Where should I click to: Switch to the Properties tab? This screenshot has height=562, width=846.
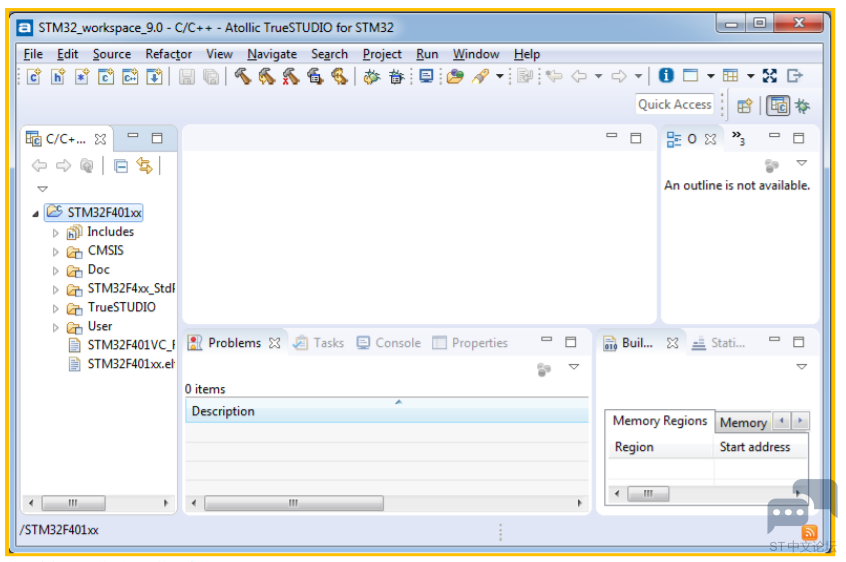tap(470, 343)
